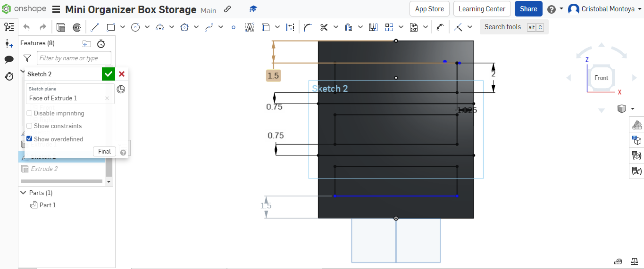Toggle the feature list panel icon
The image size is (644, 269).
8,27
